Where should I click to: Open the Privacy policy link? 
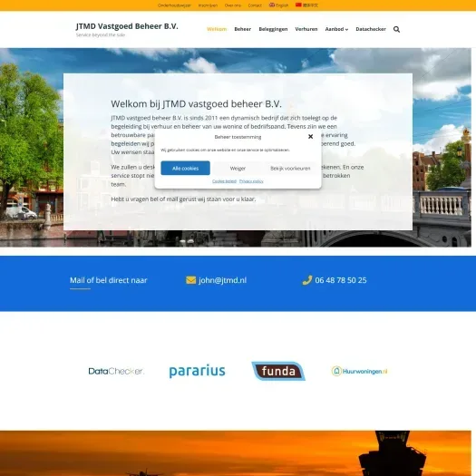pyautogui.click(x=251, y=181)
